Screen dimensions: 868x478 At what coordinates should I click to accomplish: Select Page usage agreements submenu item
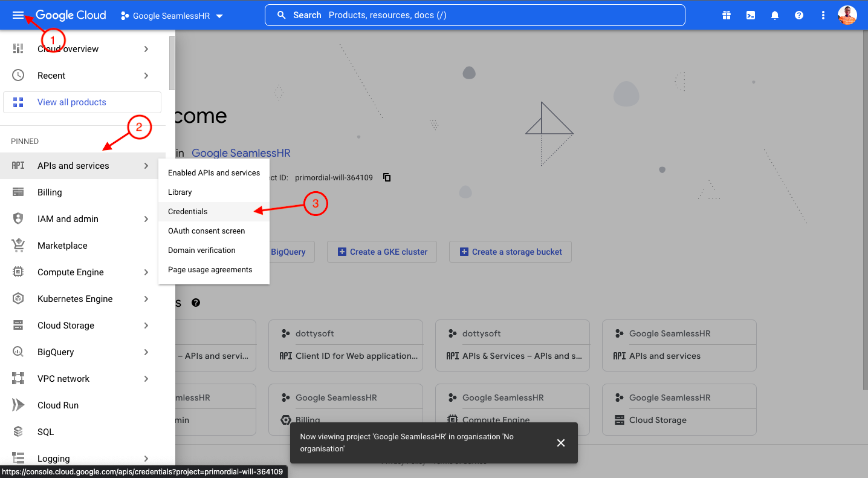coord(214,270)
